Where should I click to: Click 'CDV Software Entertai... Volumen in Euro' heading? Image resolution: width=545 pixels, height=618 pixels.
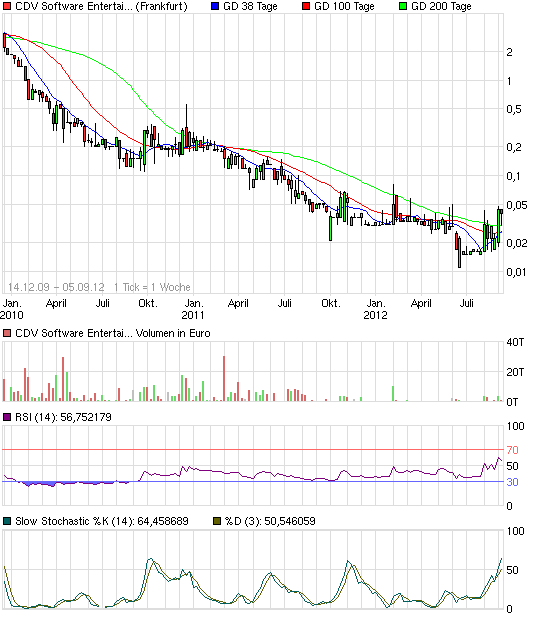(x=113, y=333)
